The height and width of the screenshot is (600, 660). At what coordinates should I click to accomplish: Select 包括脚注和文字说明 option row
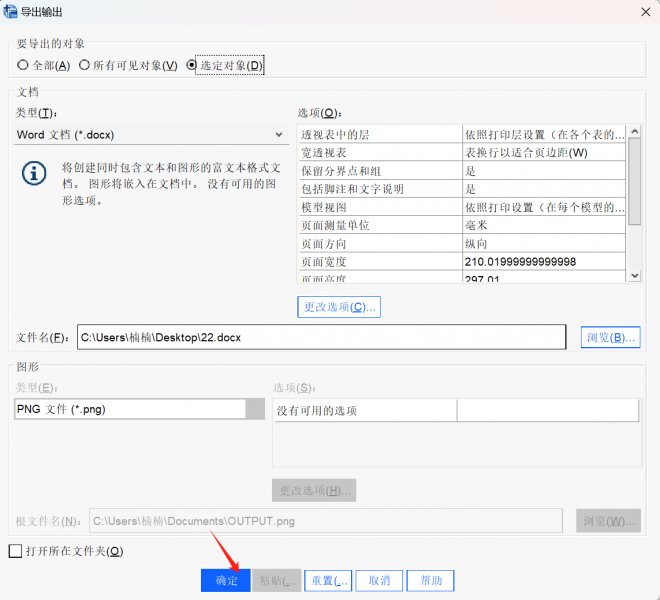461,189
